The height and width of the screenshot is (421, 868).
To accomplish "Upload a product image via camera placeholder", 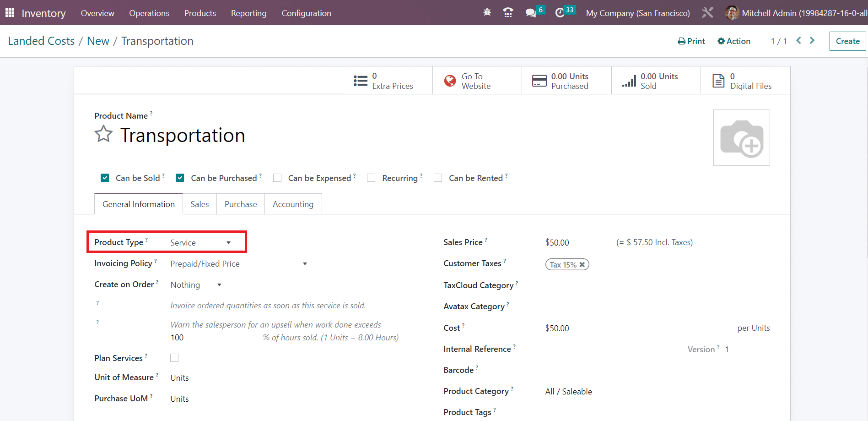I will click(741, 138).
